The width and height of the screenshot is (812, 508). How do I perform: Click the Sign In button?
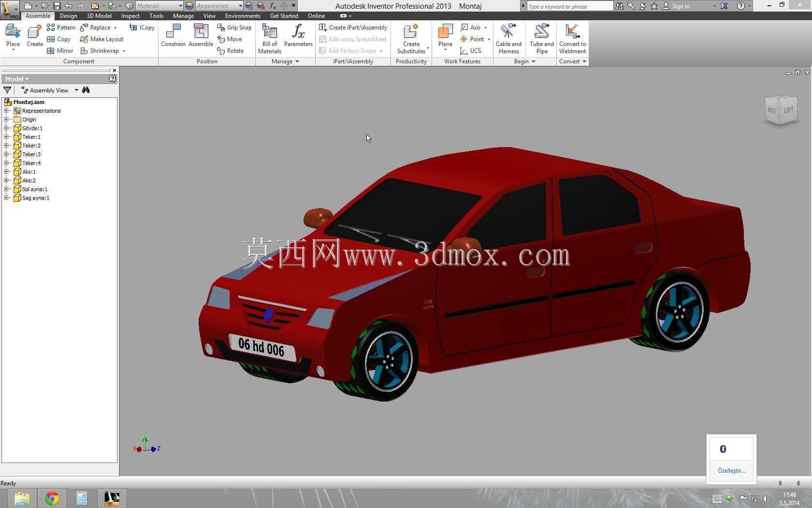pos(676,6)
